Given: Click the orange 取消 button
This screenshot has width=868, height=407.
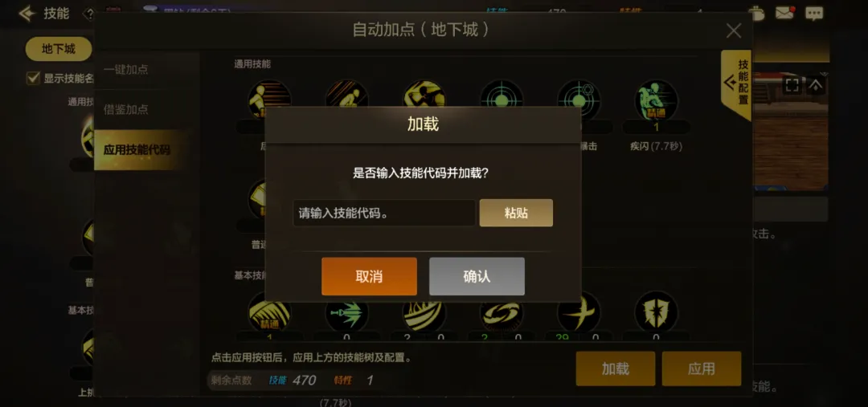Looking at the screenshot, I should click(369, 276).
